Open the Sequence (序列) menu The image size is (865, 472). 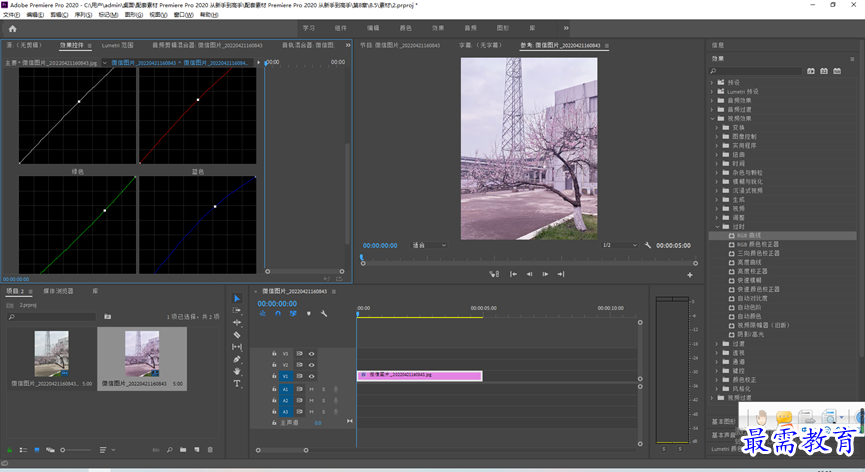coord(83,15)
